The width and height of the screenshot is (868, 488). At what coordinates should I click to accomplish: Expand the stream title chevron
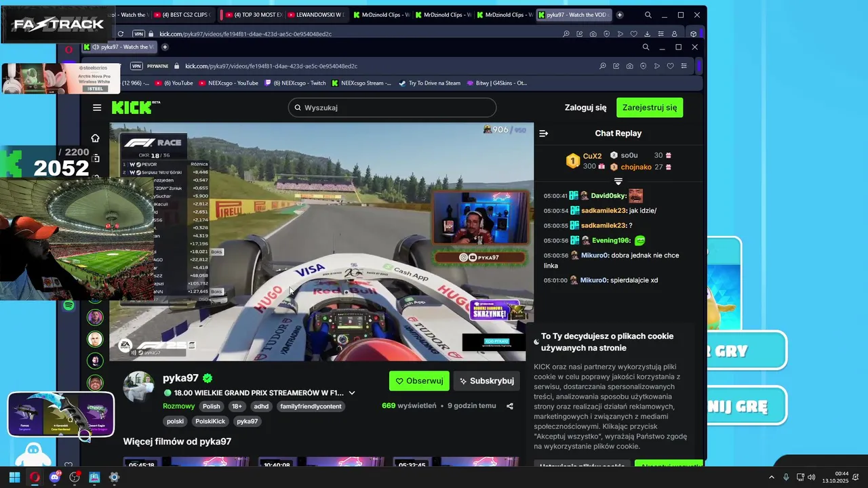tap(352, 392)
